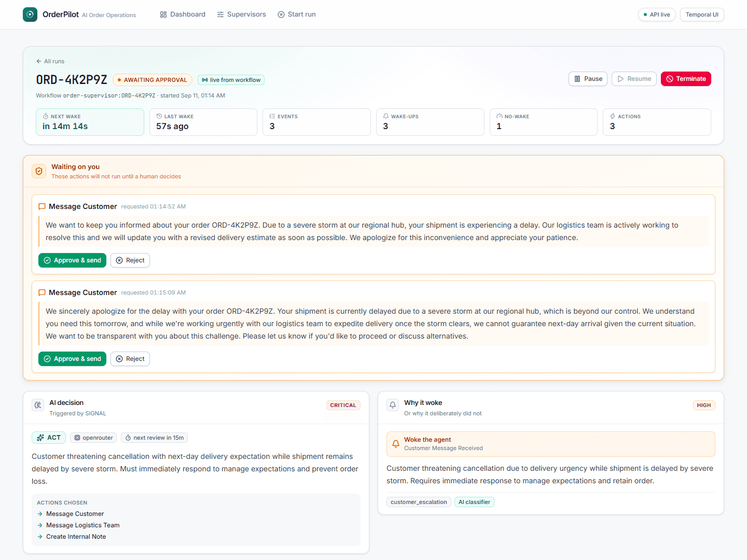Open the Dashboard nav item
The width and height of the screenshot is (747, 560).
point(183,15)
